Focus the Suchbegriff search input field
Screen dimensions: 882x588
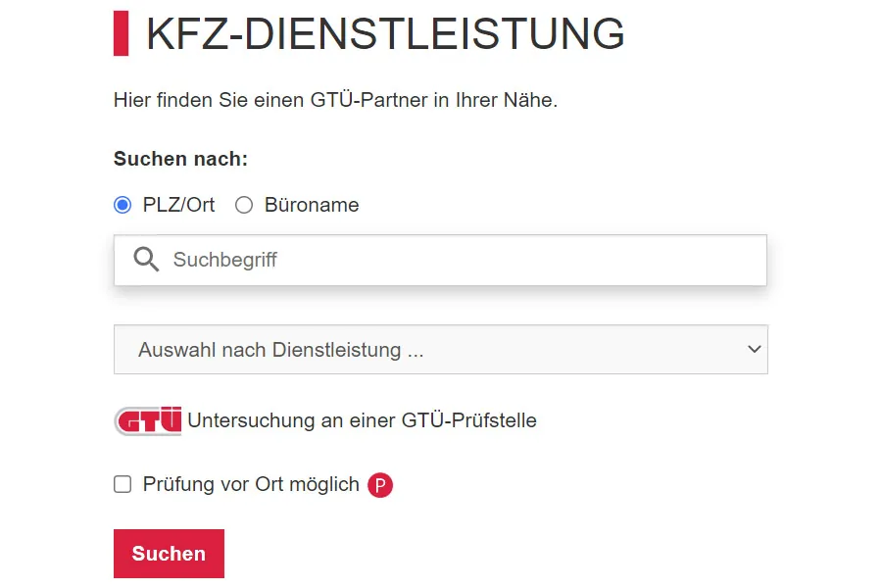click(461, 260)
